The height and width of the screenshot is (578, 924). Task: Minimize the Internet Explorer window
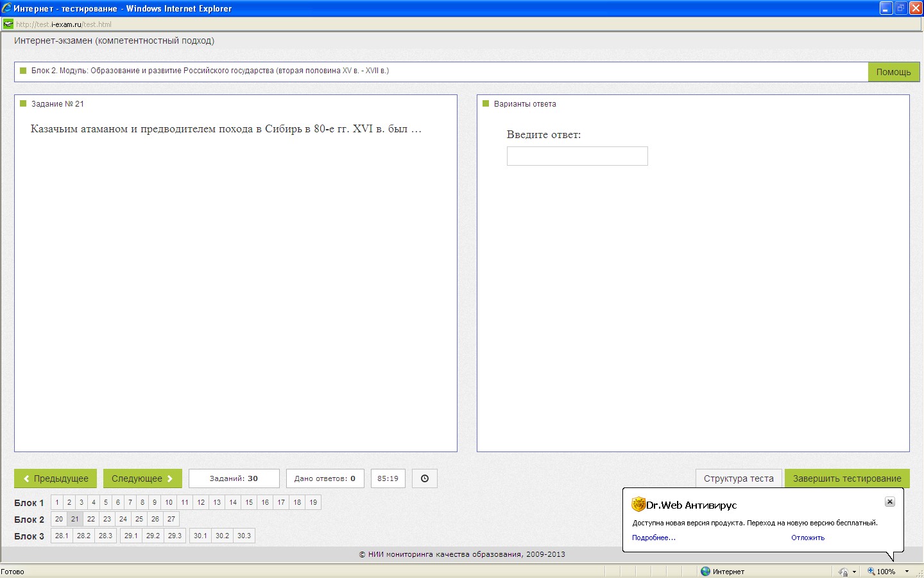[886, 8]
